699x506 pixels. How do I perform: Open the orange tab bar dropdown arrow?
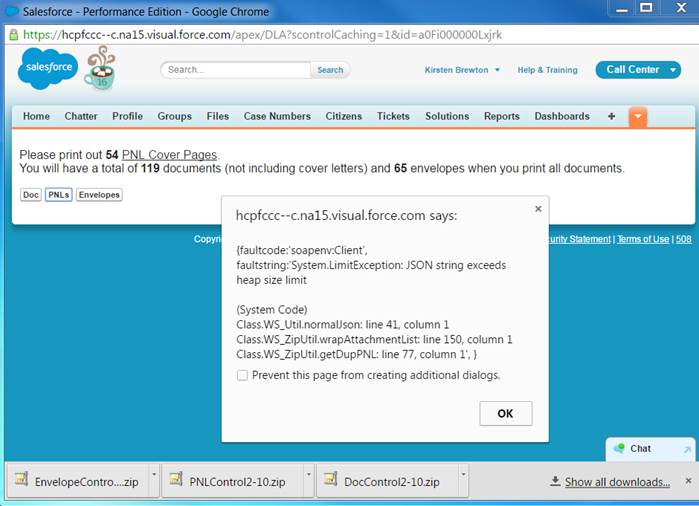(x=638, y=117)
